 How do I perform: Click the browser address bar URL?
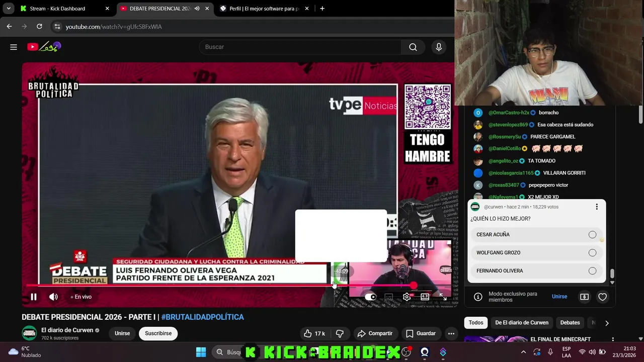pyautogui.click(x=114, y=27)
